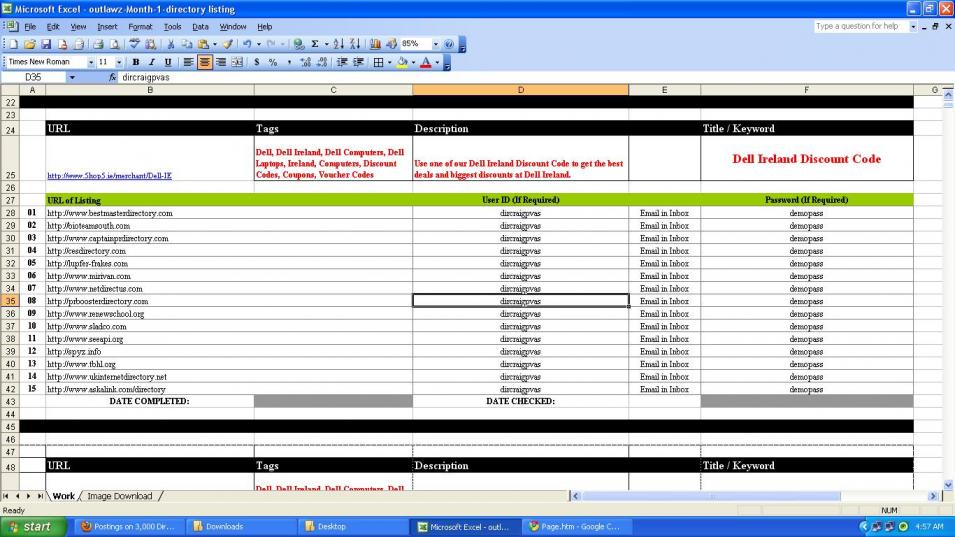Viewport: 955px width, 537px height.
Task: Apply Currency style dollar icon
Action: click(256, 62)
